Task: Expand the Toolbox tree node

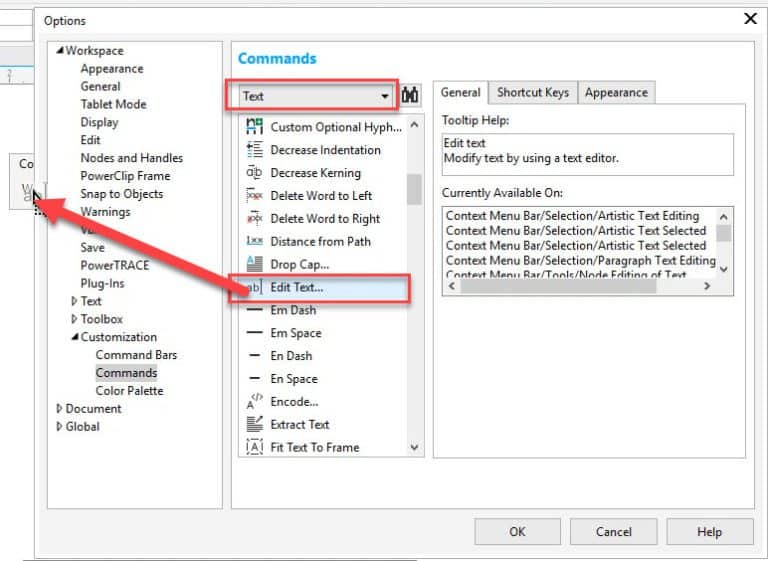Action: 74,319
